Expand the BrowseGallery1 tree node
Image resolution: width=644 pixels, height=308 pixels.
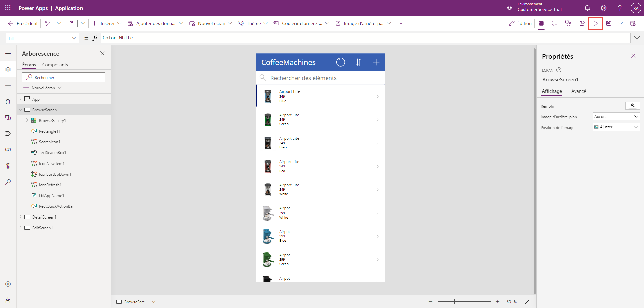click(27, 120)
